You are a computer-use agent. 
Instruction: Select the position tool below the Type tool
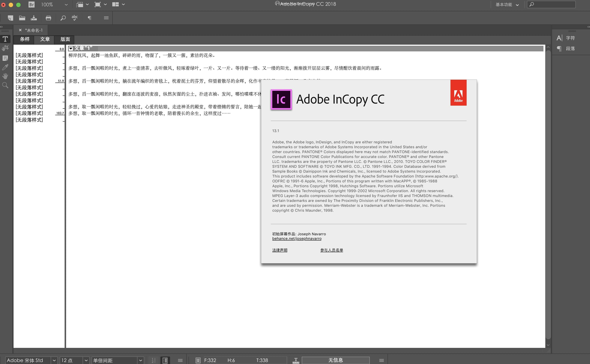coord(5,48)
